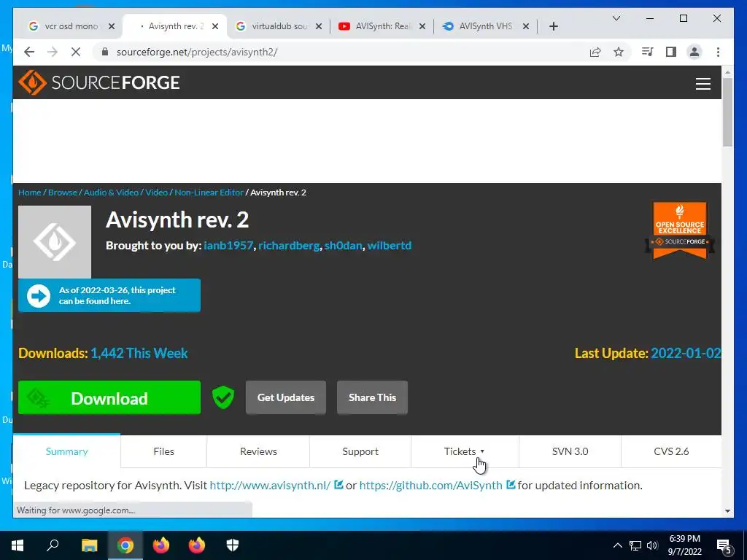Open the Audio & Video breadcrumb
747x560 pixels.
[x=111, y=192]
